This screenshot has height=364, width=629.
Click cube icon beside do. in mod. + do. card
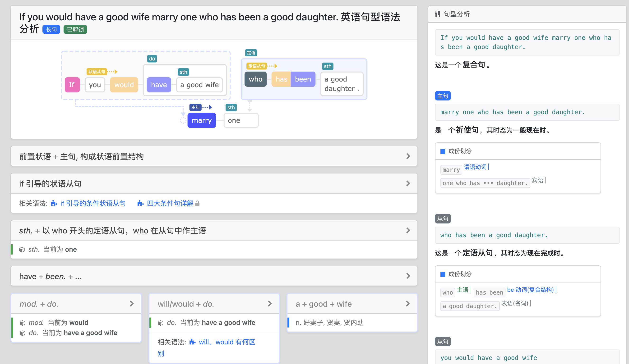(x=22, y=333)
